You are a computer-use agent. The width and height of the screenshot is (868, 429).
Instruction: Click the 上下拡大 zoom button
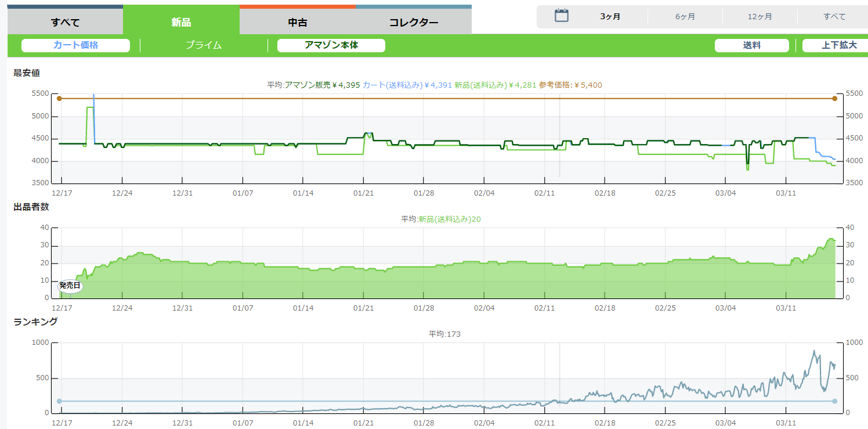pos(838,45)
